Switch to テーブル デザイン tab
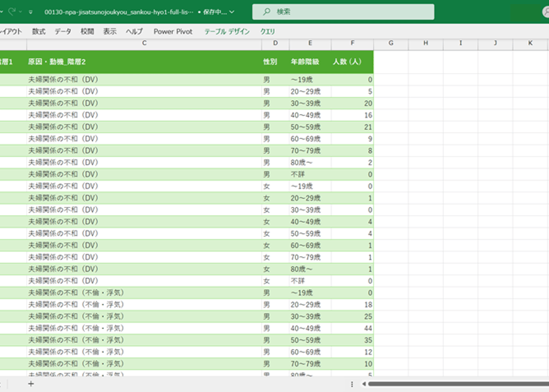The width and height of the screenshot is (549, 392). (227, 31)
